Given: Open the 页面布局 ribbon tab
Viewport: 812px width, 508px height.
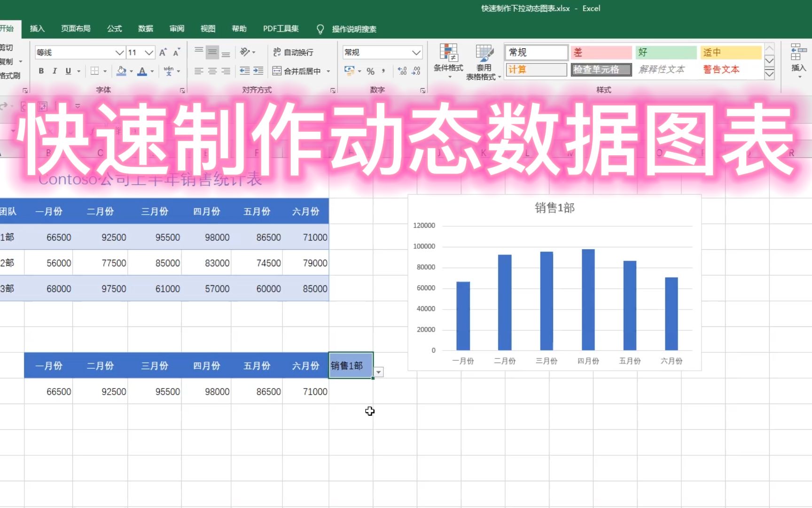Looking at the screenshot, I should tap(76, 29).
